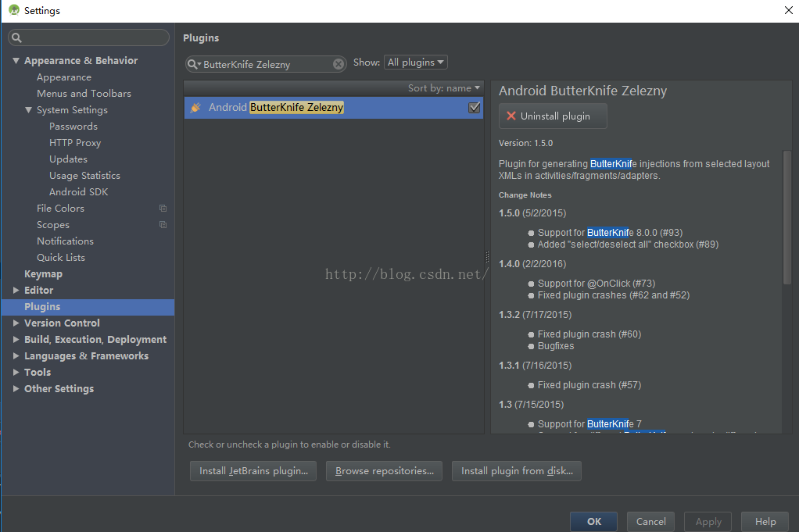Expand the Languages & Frameworks section

[16, 356]
